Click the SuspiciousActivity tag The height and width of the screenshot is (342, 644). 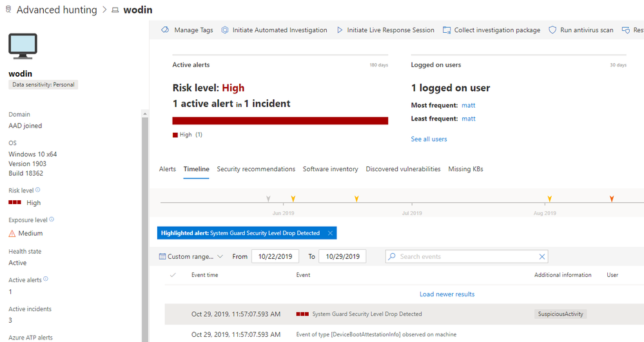click(561, 314)
